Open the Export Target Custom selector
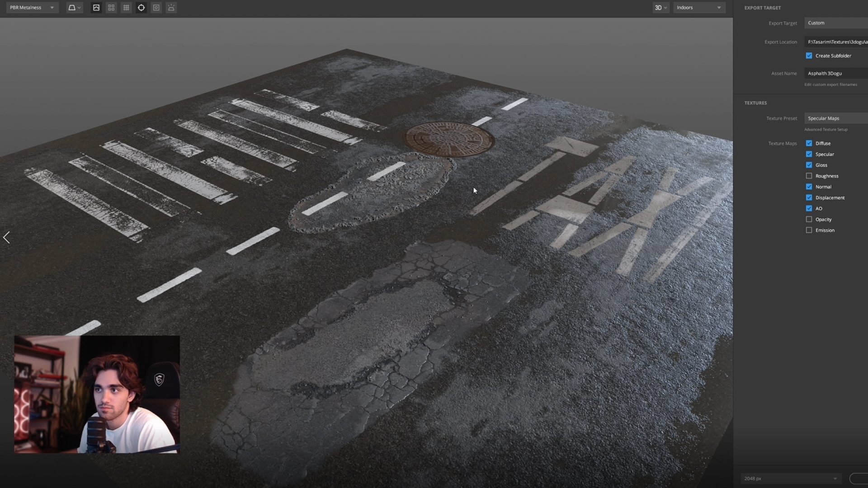Image resolution: width=868 pixels, height=488 pixels. point(836,23)
